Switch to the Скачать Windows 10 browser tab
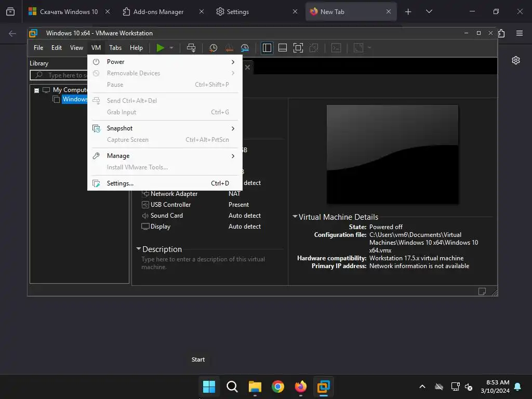This screenshot has height=399, width=532. [x=69, y=11]
